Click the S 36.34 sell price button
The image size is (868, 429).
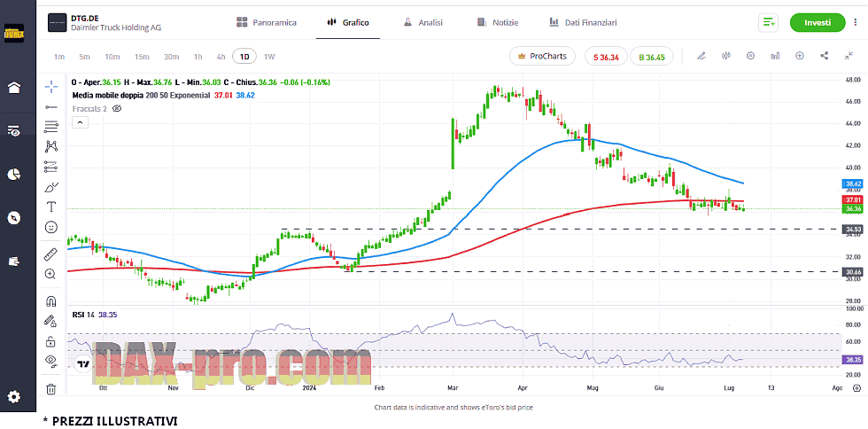[606, 57]
